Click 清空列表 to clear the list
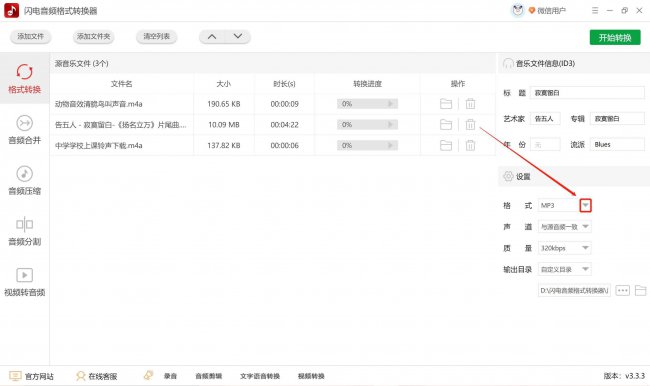This screenshot has width=650, height=386. 156,36
